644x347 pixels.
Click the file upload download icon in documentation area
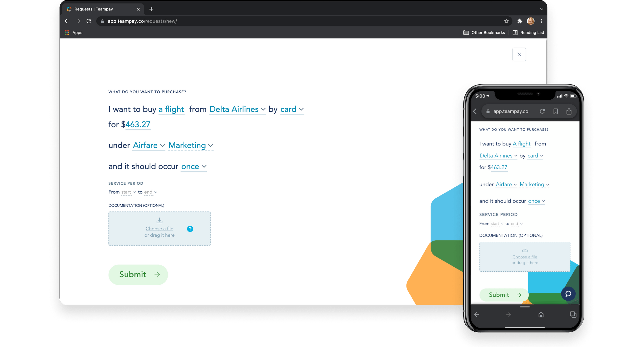pos(159,220)
